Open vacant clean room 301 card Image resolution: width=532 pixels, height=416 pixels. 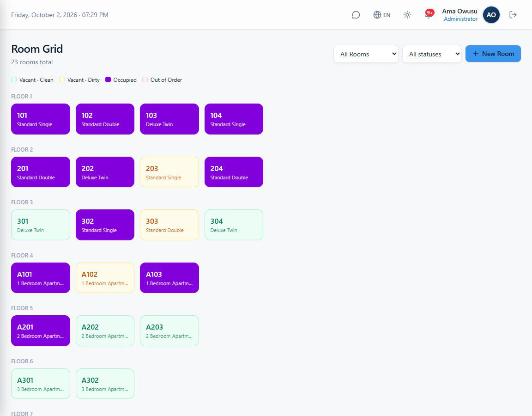coord(41,225)
